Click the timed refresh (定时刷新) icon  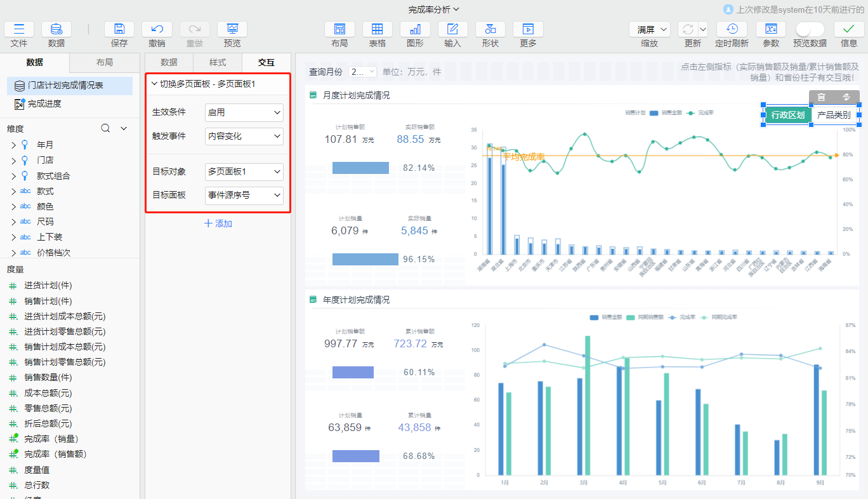(x=732, y=29)
